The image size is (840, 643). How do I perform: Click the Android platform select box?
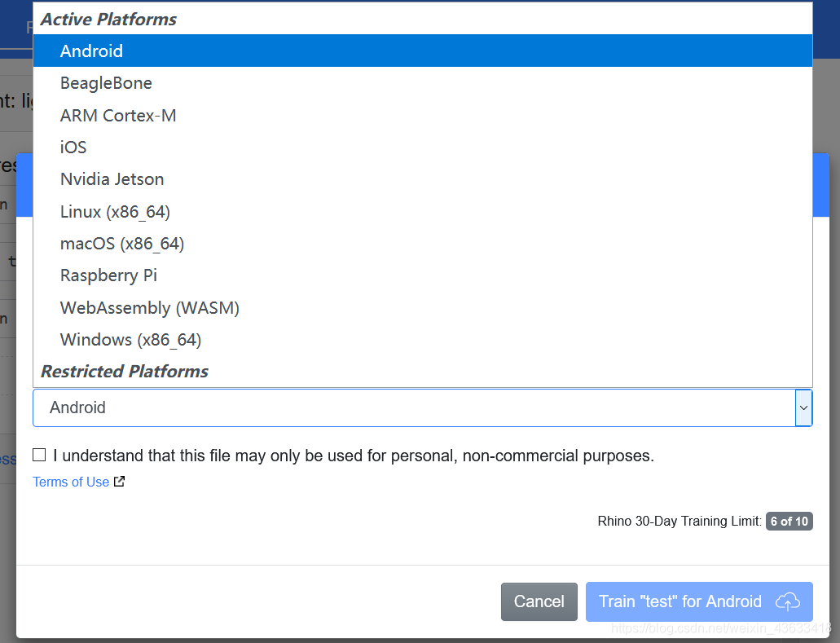tap(423, 407)
